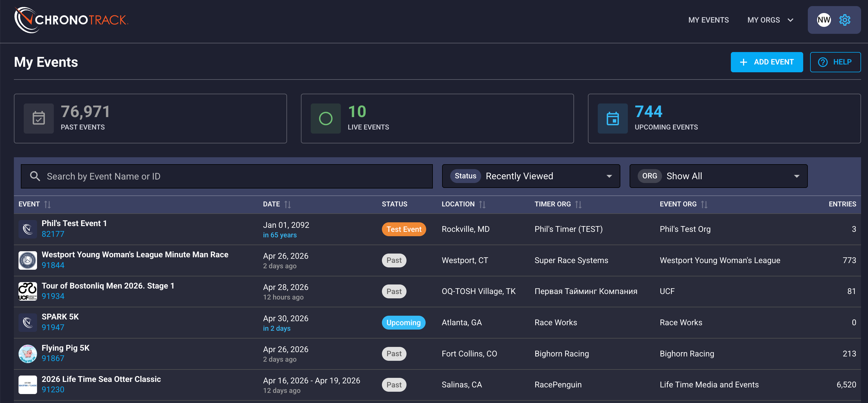Open the Status Recently Viewed dropdown

[531, 176]
